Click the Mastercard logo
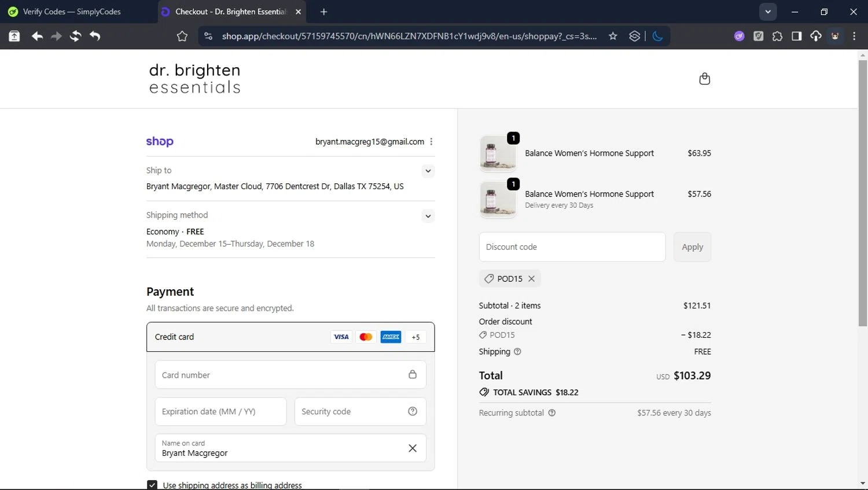 tap(366, 337)
